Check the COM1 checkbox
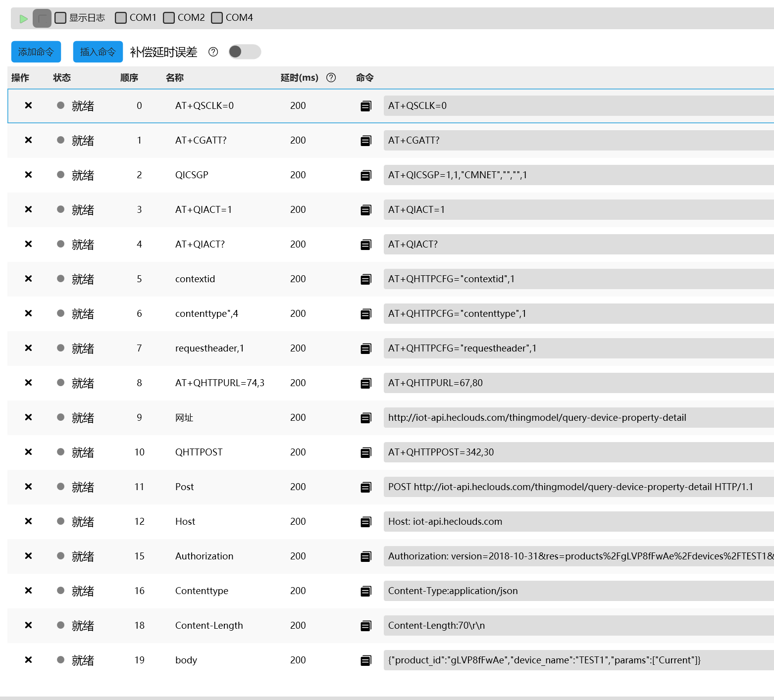This screenshot has height=700, width=774. [x=120, y=18]
